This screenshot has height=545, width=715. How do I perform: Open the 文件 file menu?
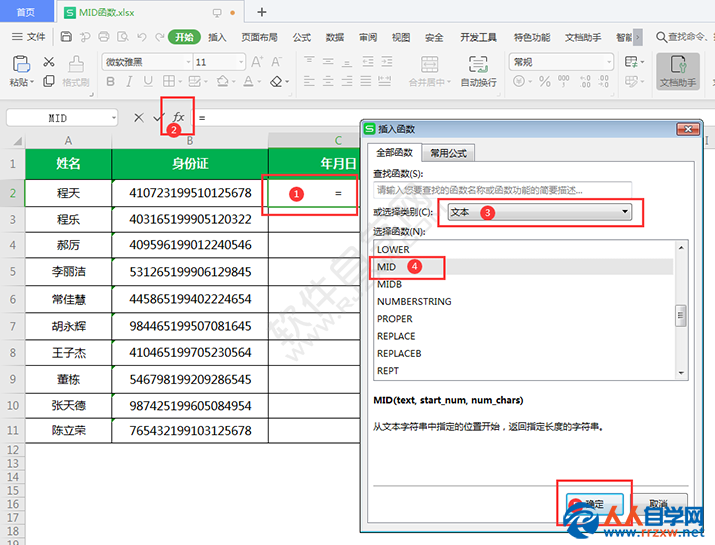coord(29,37)
